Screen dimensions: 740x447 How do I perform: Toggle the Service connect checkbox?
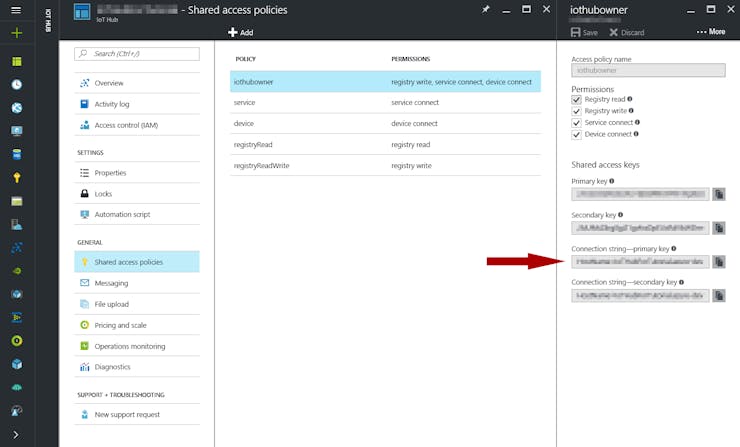[576, 123]
